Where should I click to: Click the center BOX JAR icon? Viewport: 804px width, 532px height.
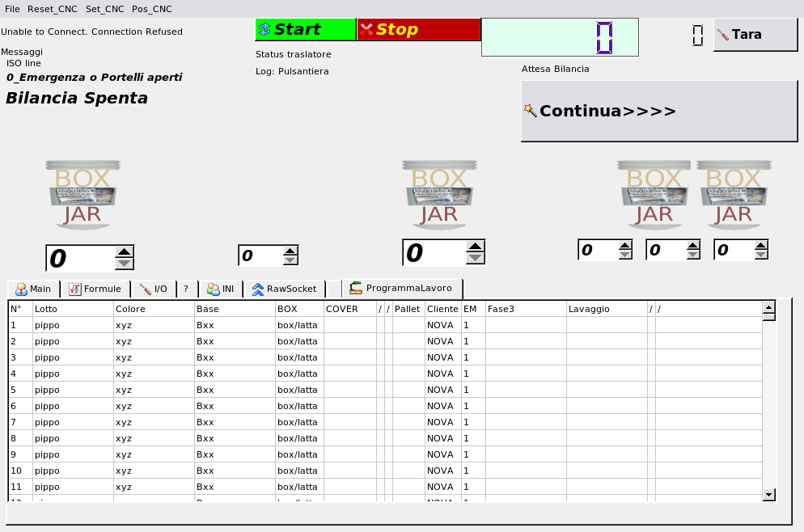click(x=441, y=194)
